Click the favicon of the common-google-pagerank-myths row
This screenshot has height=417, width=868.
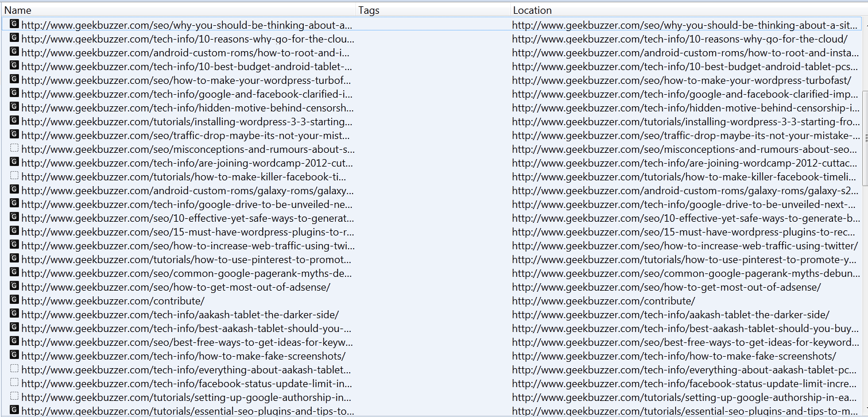[14, 272]
